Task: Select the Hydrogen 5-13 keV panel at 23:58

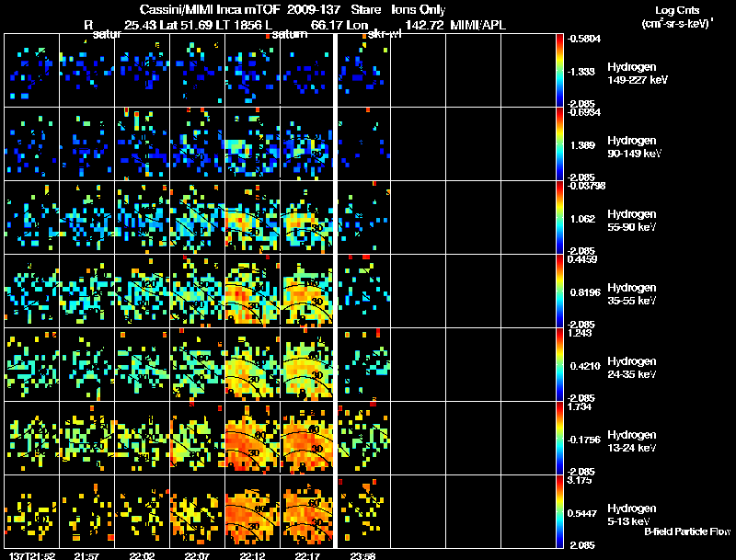Action: coord(364,511)
